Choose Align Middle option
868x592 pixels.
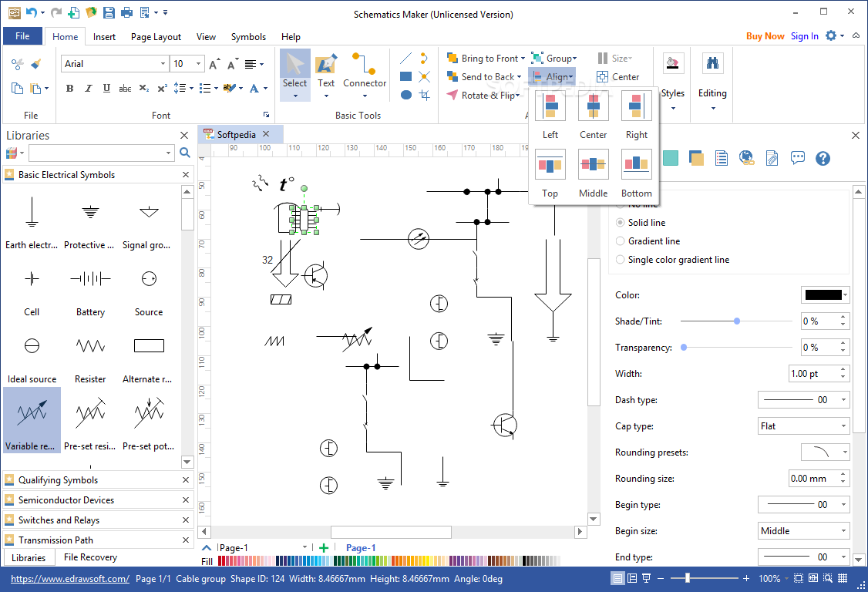(x=593, y=174)
